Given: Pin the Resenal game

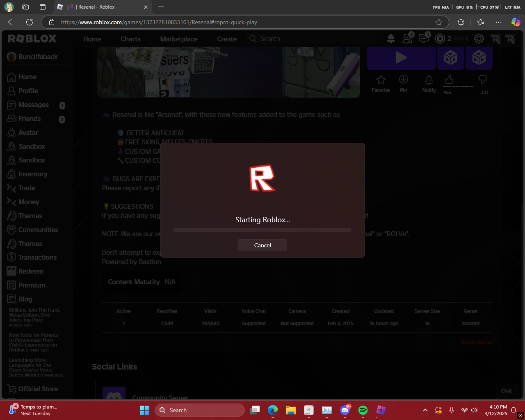Looking at the screenshot, I should [404, 80].
